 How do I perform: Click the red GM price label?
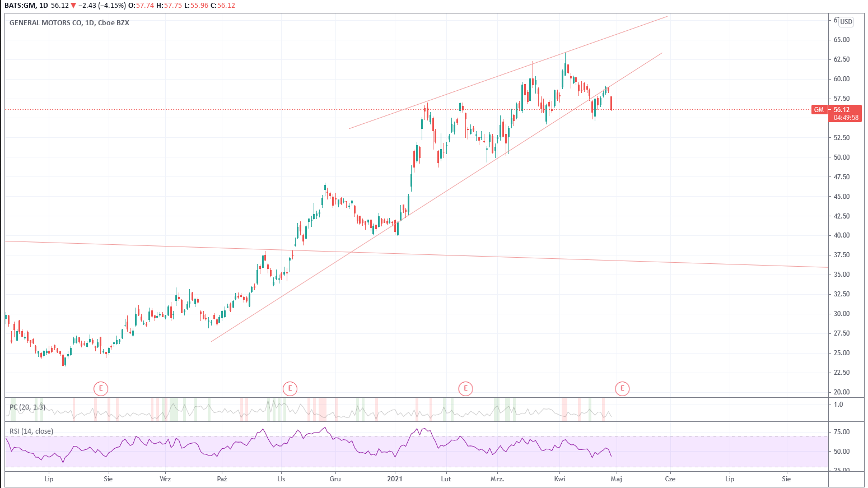819,110
